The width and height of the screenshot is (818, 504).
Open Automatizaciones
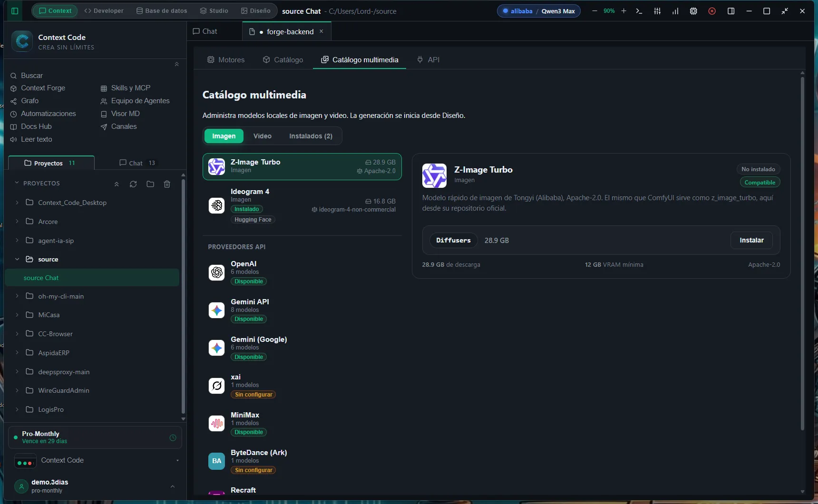pyautogui.click(x=43, y=114)
